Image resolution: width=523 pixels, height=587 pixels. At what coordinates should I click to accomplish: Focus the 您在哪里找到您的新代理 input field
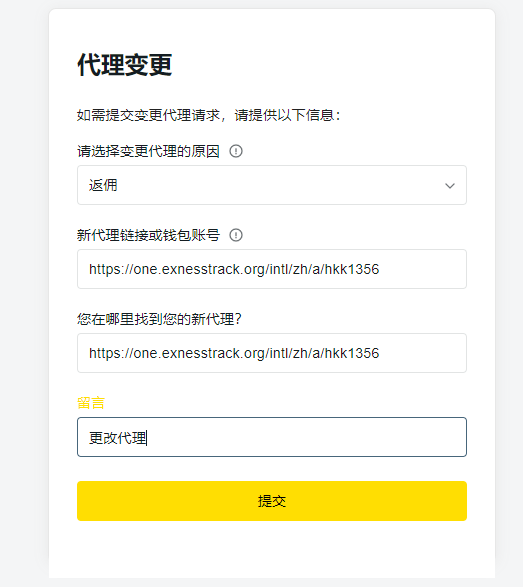coord(272,353)
